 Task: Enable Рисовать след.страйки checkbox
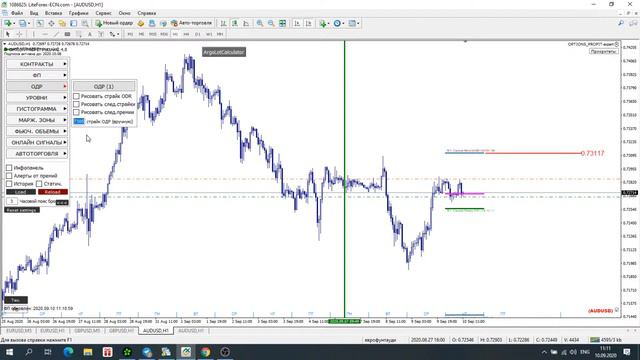click(76, 104)
